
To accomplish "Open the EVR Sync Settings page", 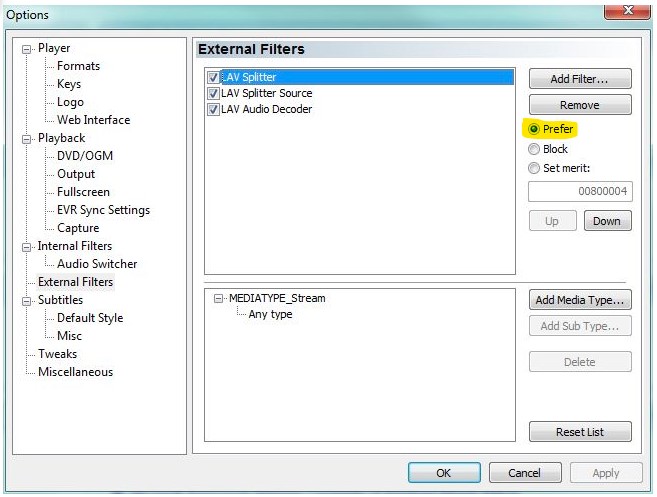I will coord(103,210).
